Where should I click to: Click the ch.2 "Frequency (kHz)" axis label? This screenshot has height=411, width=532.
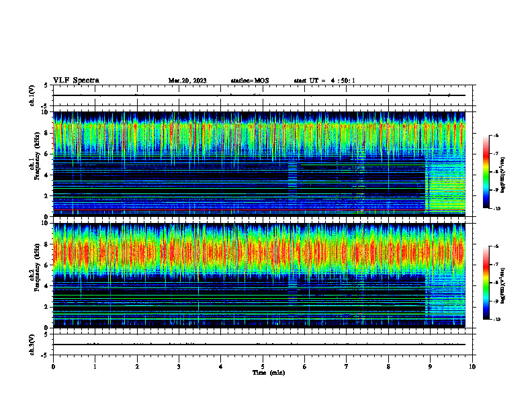click(x=37, y=267)
